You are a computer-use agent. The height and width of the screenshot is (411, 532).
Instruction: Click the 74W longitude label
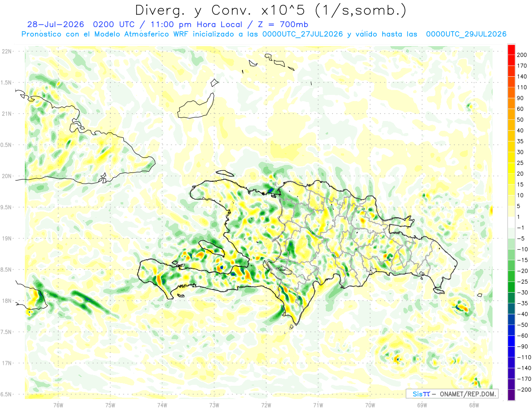[x=162, y=404]
